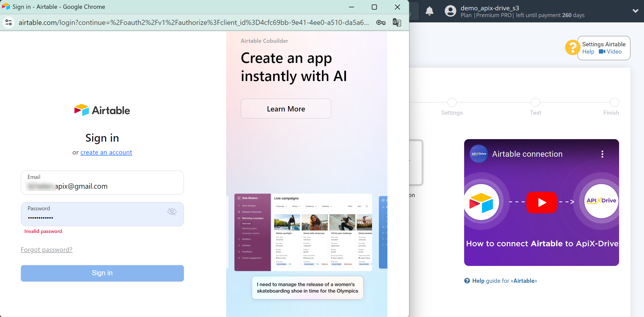Click the ApiX-Drive channel logo on video
Image resolution: width=644 pixels, height=317 pixels.
click(479, 154)
